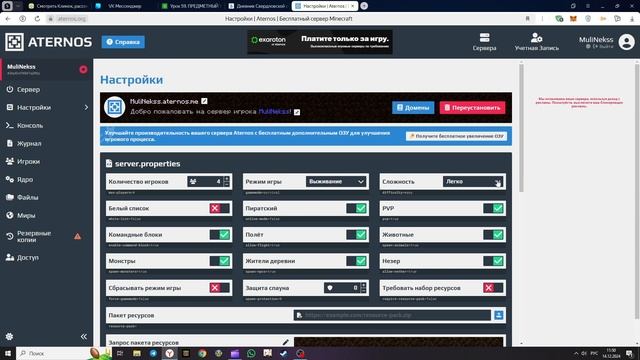
Task: Switch to Дневник Свердловской tab
Action: point(257,6)
